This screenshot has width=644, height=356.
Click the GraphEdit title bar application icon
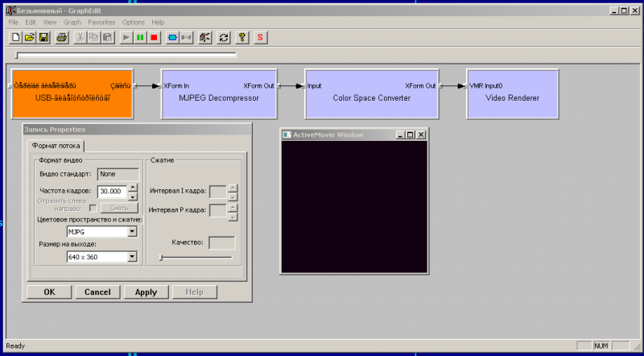click(x=10, y=11)
